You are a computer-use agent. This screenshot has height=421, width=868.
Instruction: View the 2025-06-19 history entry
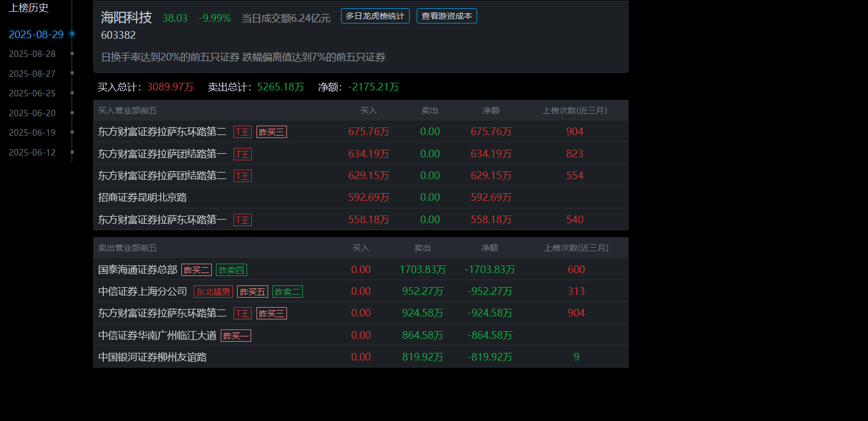(32, 132)
